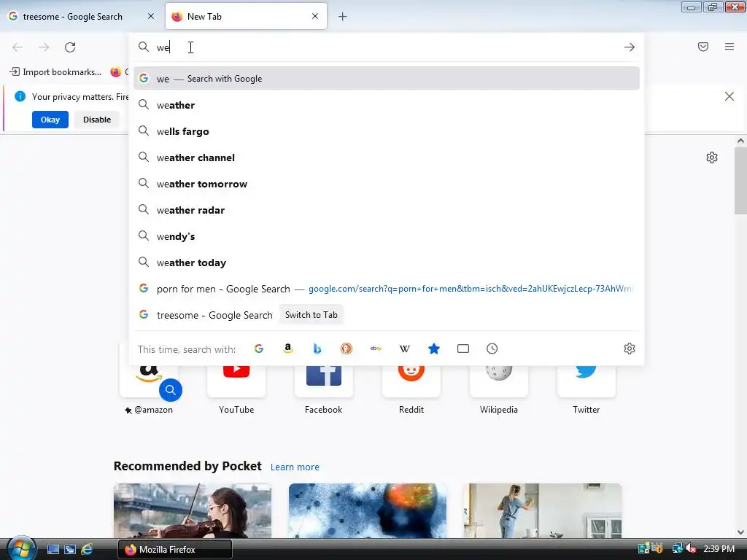Open the violinist Pocket story thumbnail
This screenshot has height=560, width=747.
(x=193, y=510)
